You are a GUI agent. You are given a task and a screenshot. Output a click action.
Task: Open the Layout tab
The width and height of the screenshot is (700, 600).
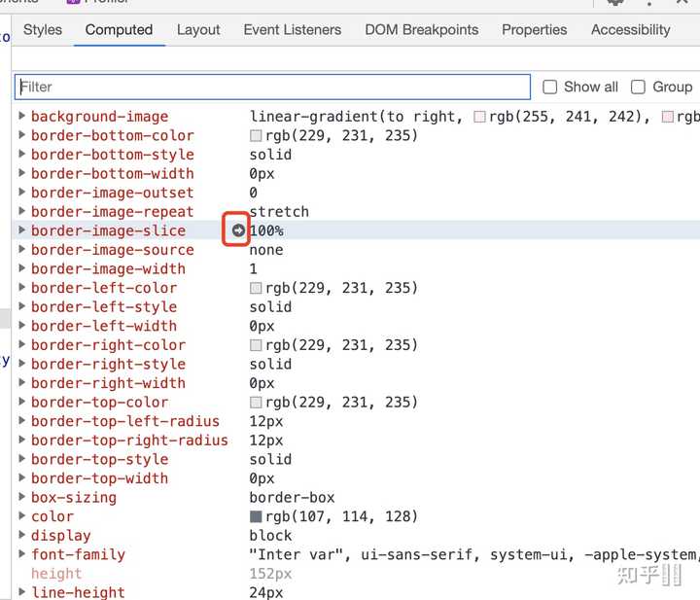tap(198, 29)
